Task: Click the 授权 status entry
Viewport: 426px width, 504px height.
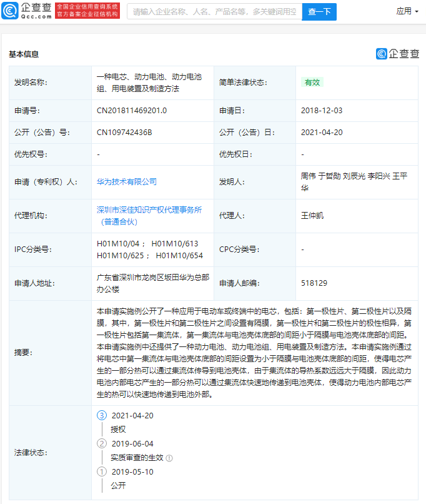Action: [x=118, y=430]
